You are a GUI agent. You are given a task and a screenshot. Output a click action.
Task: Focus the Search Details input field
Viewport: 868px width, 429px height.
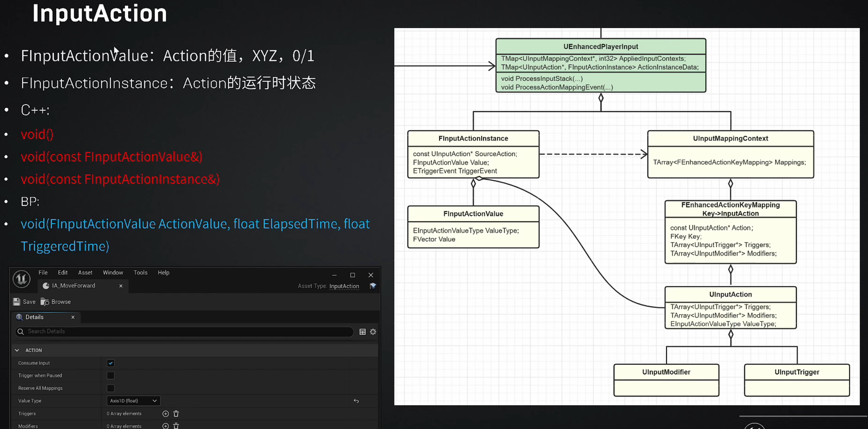(x=184, y=332)
